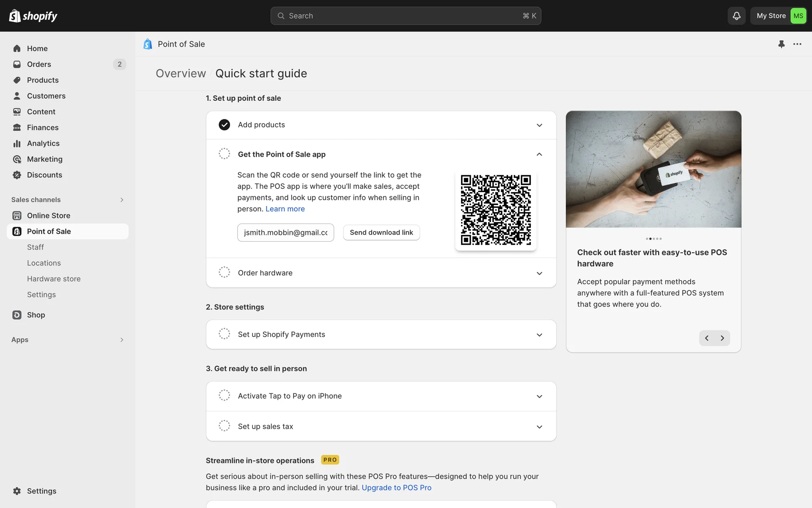Click the email address input field

click(x=285, y=232)
